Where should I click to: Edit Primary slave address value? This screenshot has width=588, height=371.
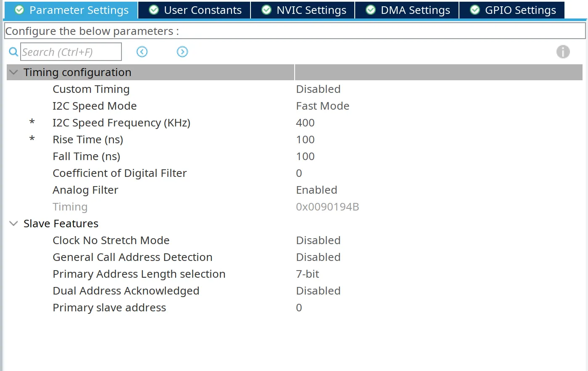coord(299,308)
